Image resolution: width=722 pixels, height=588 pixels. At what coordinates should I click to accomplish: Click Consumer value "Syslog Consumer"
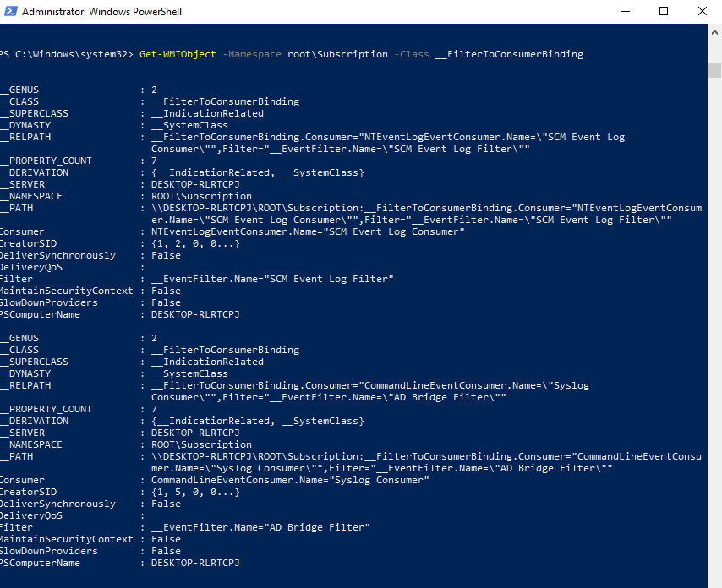290,481
